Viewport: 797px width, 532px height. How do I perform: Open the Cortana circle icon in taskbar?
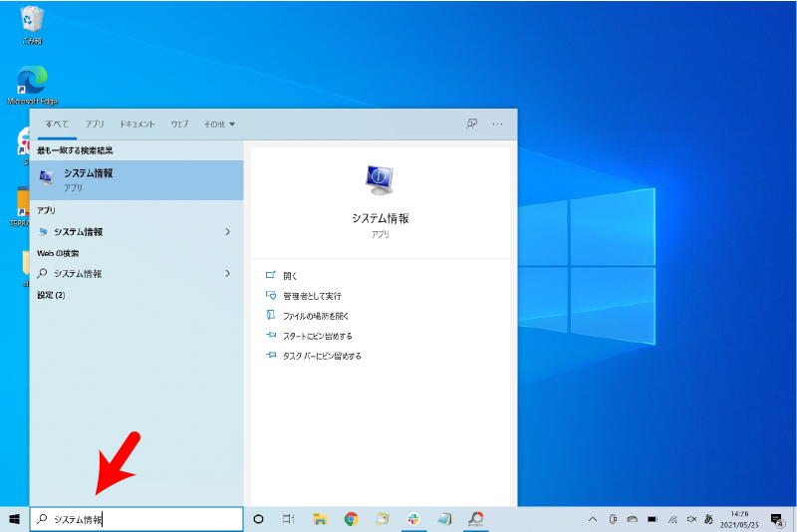[x=258, y=519]
